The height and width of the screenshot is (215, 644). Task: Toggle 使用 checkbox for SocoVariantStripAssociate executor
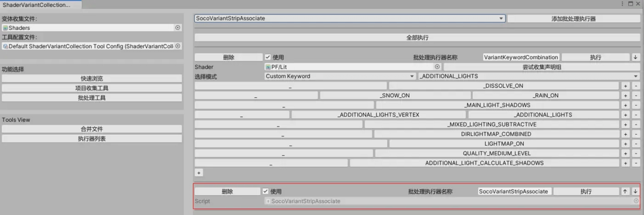click(265, 191)
